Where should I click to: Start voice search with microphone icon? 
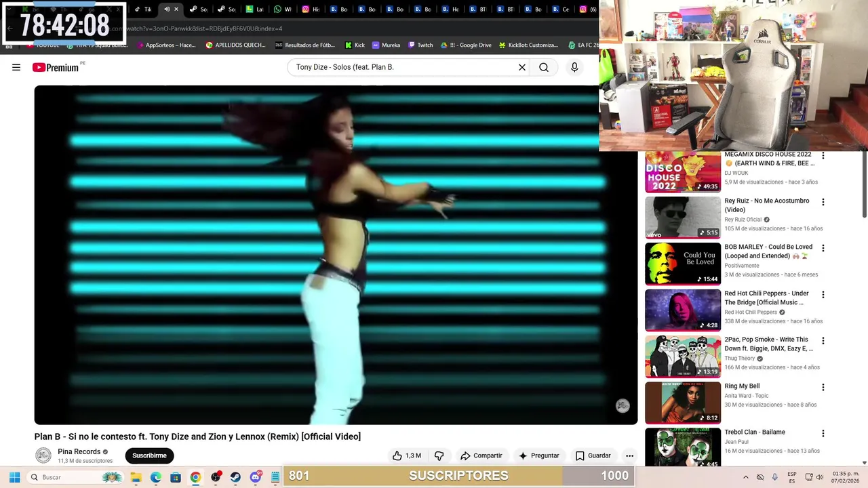pyautogui.click(x=574, y=67)
